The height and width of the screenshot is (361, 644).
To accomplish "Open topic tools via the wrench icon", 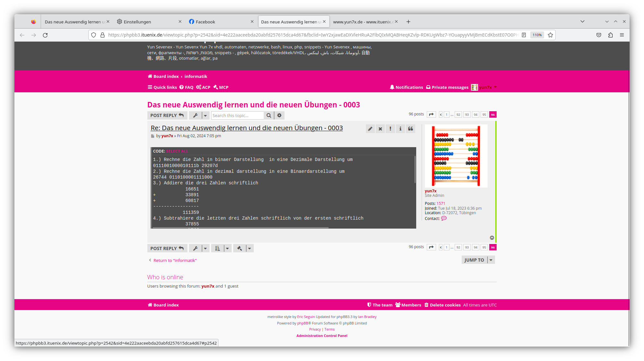I will [x=195, y=115].
